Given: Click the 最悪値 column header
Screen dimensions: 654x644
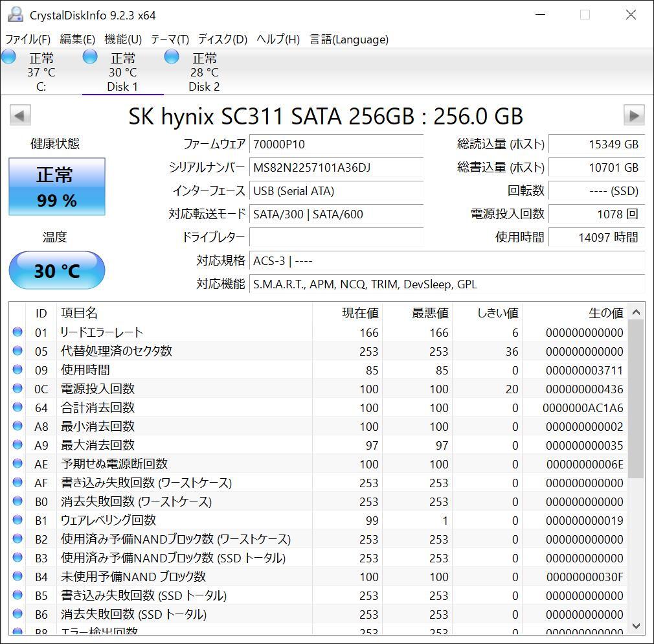Looking at the screenshot, I should (417, 313).
